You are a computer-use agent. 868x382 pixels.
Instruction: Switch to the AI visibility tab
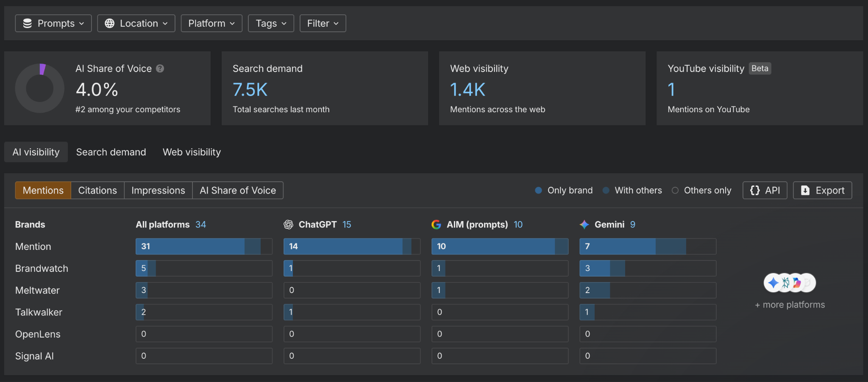(36, 152)
